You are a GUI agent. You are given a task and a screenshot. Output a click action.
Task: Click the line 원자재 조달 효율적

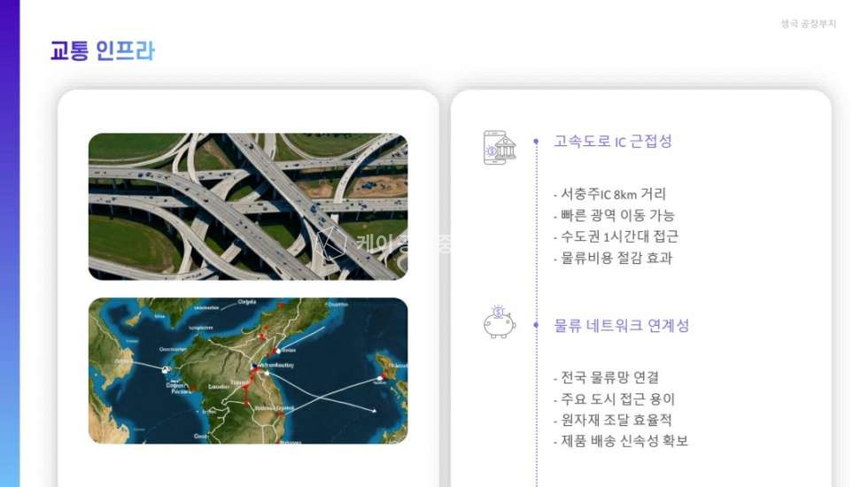613,420
